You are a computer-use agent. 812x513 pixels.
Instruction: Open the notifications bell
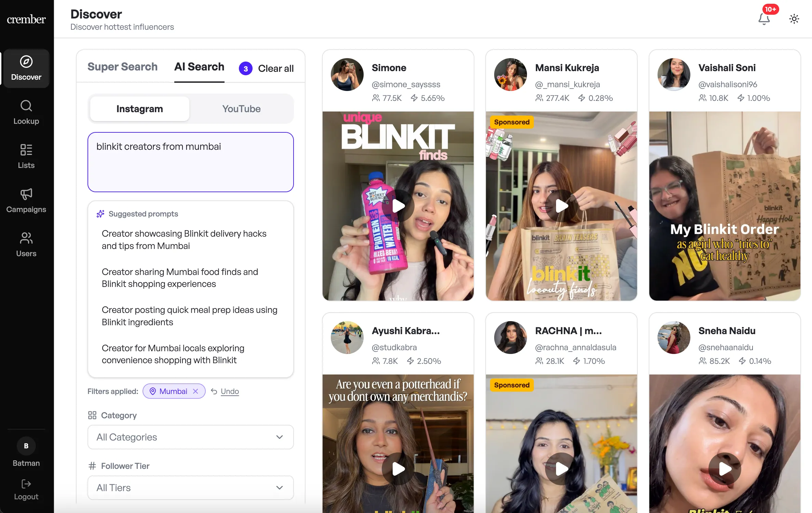764,18
